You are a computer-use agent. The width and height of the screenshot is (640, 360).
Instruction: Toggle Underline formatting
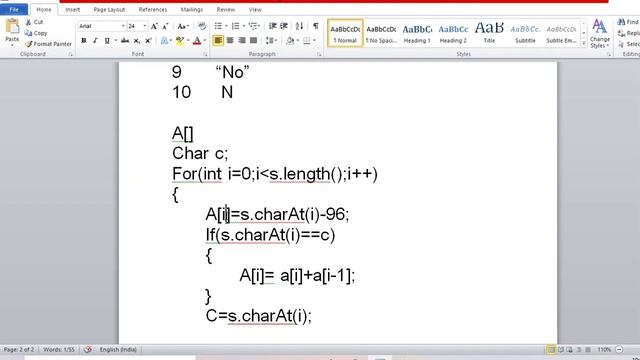coord(107,40)
